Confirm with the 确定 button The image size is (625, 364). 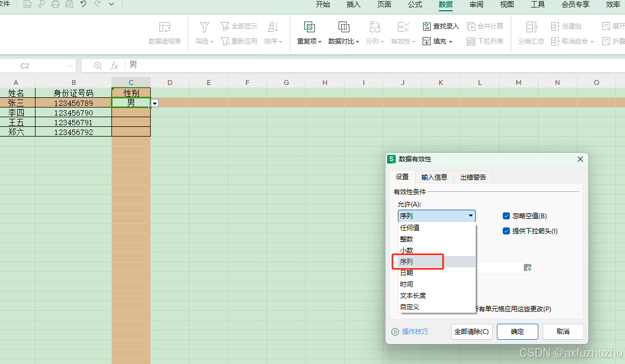pyautogui.click(x=517, y=332)
